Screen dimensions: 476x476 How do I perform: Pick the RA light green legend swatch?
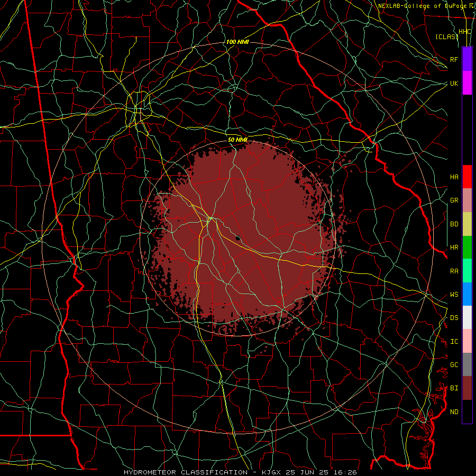(467, 271)
